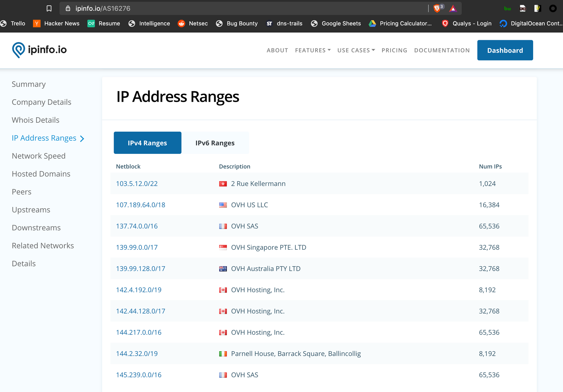
Task: Click the Dashboard button
Action: 505,50
